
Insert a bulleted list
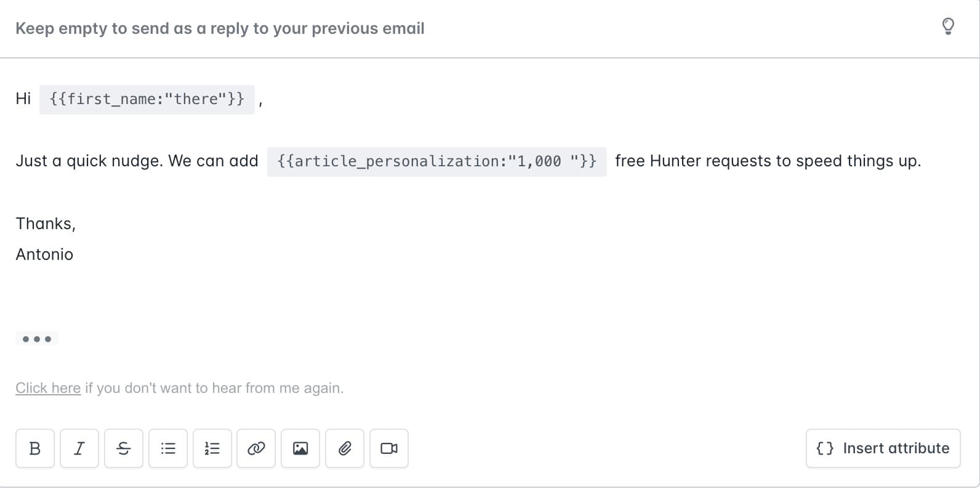pos(168,448)
